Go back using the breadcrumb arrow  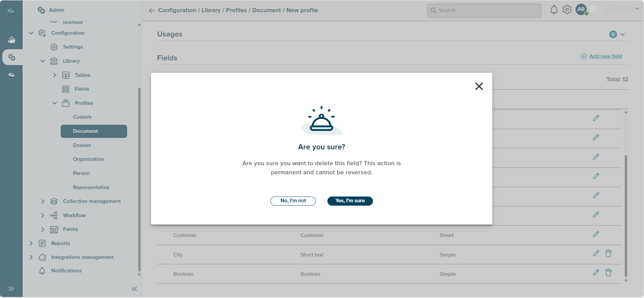click(152, 10)
